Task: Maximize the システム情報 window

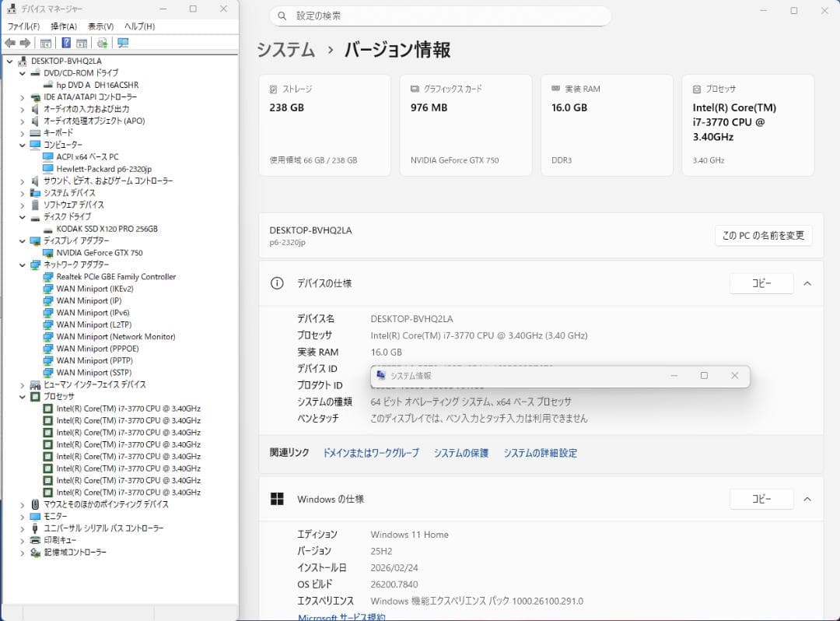Action: coord(704,376)
